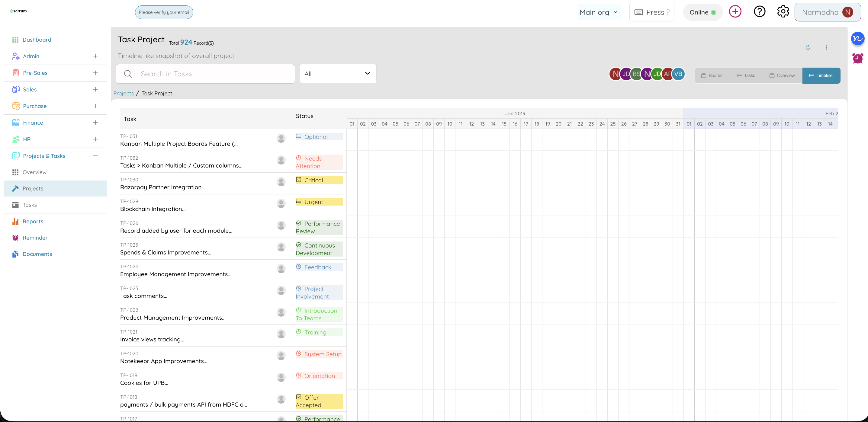
Task: Open the Reports section in sidebar
Action: point(33,221)
